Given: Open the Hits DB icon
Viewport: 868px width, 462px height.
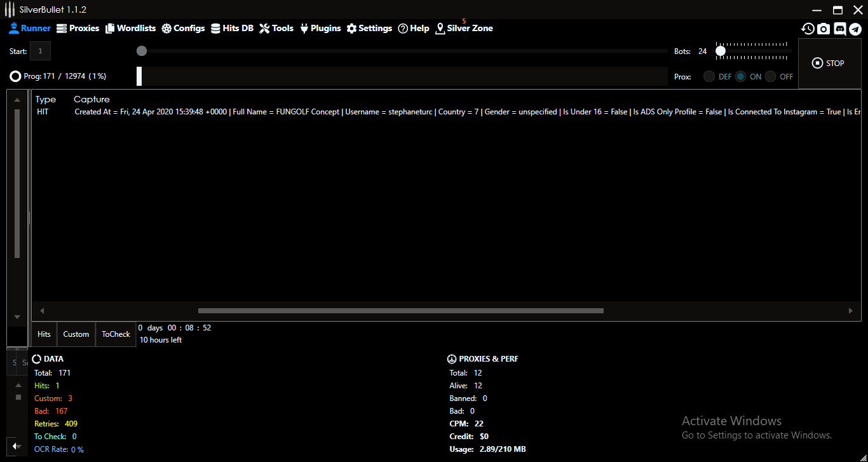Looking at the screenshot, I should (x=216, y=28).
